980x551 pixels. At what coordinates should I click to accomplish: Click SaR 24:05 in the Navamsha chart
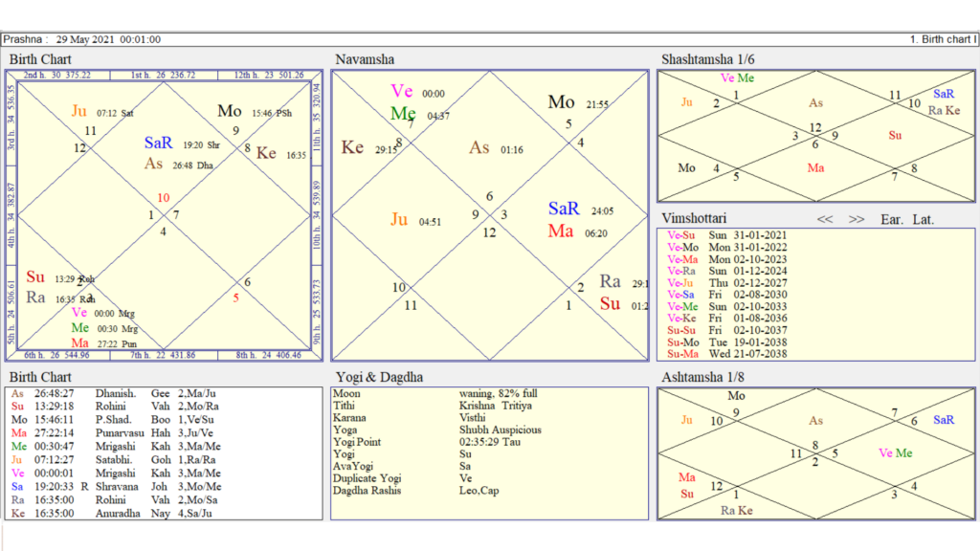click(x=581, y=209)
